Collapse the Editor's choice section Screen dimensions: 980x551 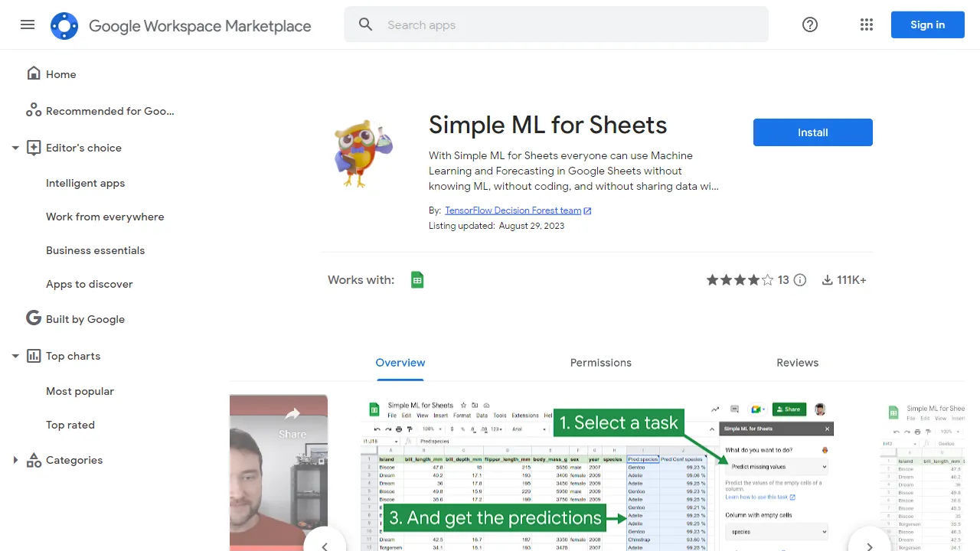coord(15,148)
